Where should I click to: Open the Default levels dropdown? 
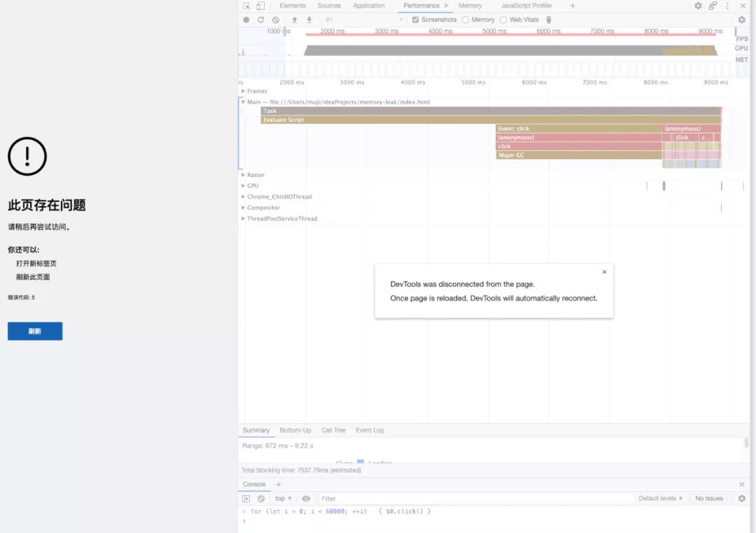[660, 499]
